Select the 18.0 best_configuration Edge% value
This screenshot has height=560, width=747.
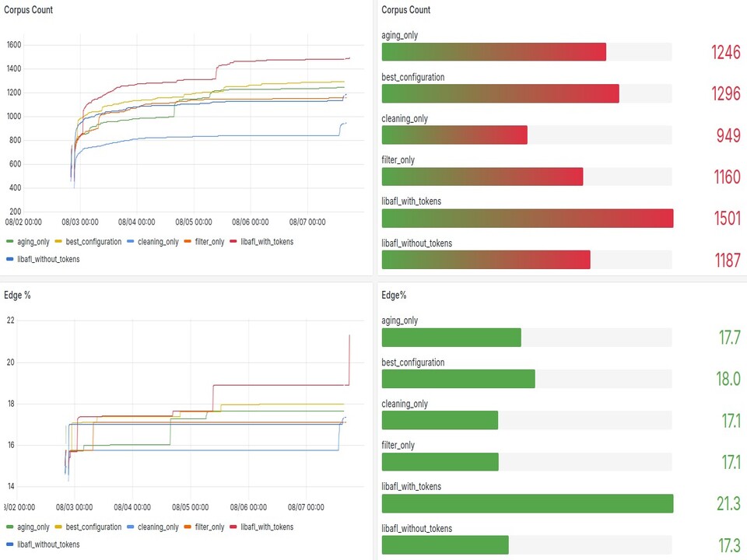[x=728, y=379]
